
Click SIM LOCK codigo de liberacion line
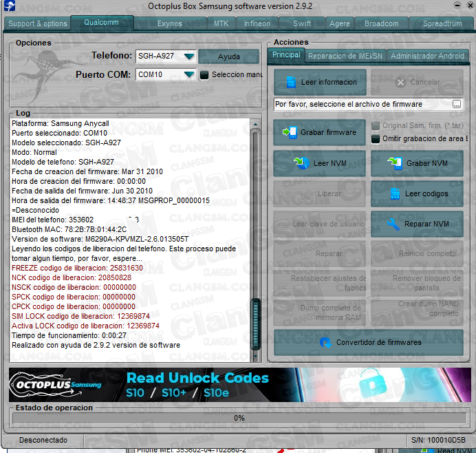tap(80, 316)
